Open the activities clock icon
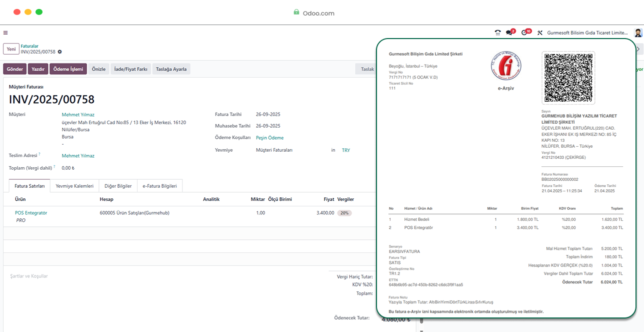644x332 pixels. tap(524, 33)
